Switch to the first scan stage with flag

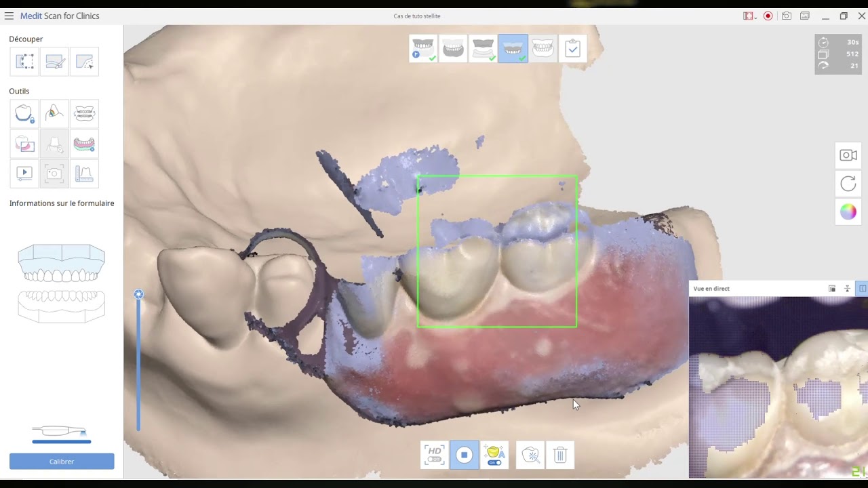423,49
